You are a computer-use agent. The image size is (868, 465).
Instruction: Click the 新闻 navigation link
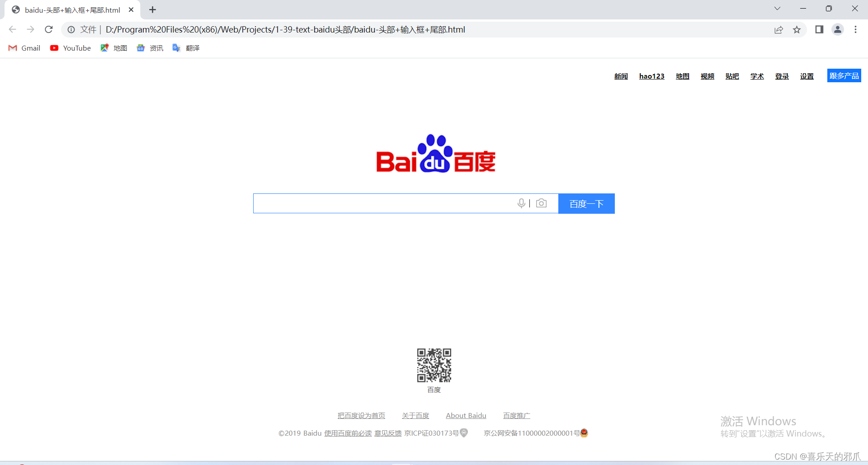click(x=621, y=76)
